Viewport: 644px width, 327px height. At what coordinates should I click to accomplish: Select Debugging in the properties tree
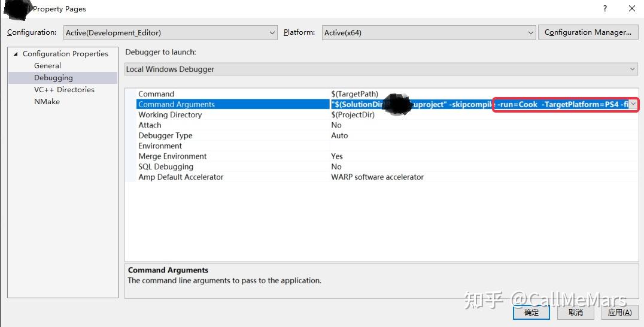53,78
